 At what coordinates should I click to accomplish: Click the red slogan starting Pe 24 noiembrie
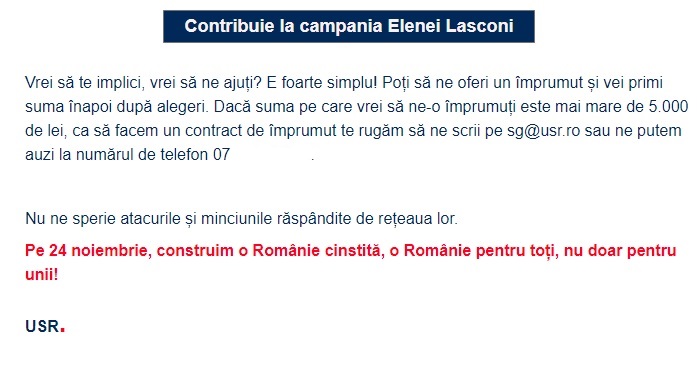pyautogui.click(x=350, y=262)
